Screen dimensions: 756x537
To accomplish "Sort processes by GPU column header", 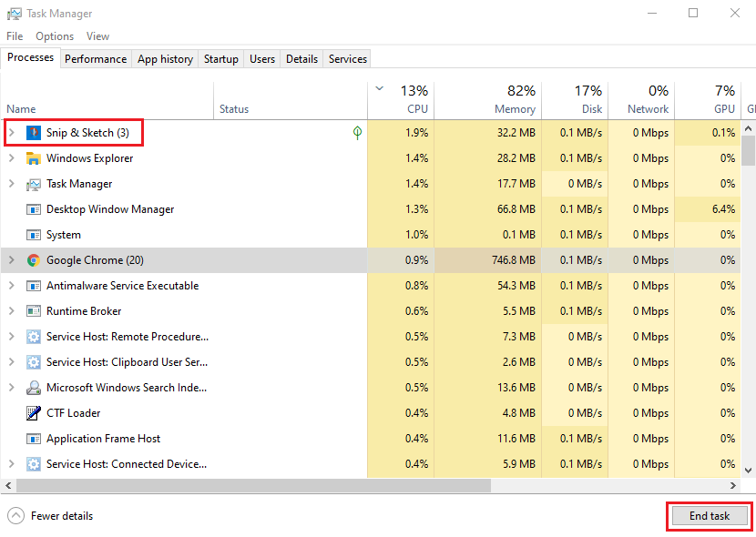I will [708, 100].
